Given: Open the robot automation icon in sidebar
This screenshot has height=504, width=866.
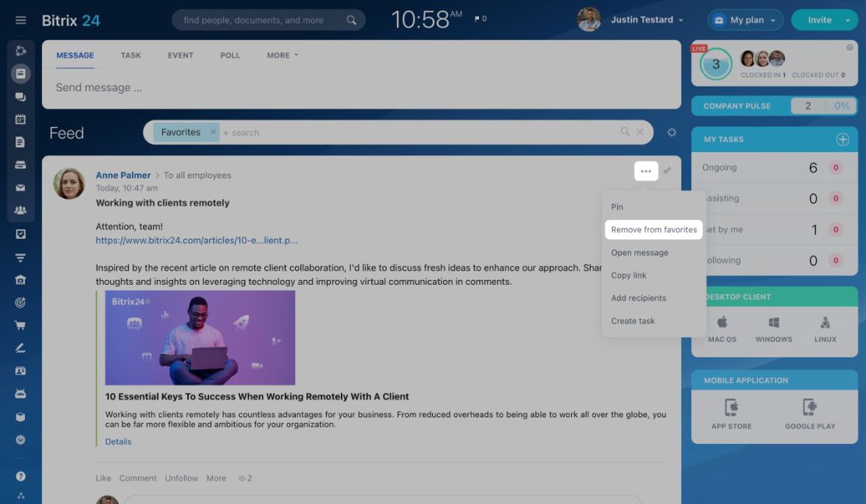Looking at the screenshot, I should (x=20, y=393).
